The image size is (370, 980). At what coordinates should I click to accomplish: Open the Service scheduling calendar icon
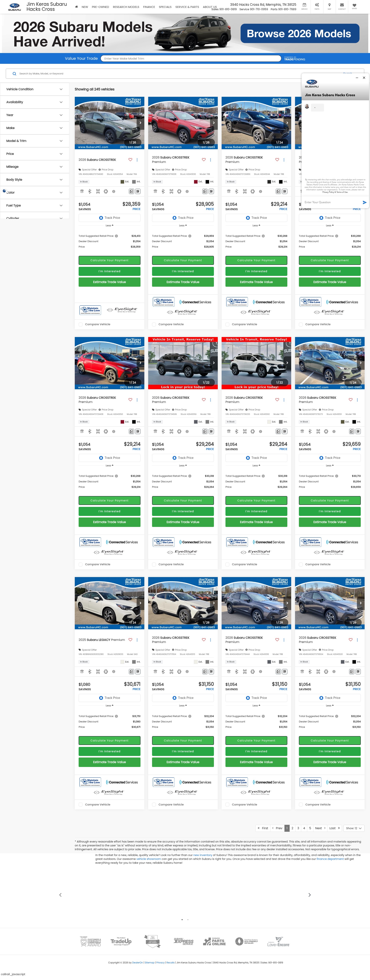[304, 5]
